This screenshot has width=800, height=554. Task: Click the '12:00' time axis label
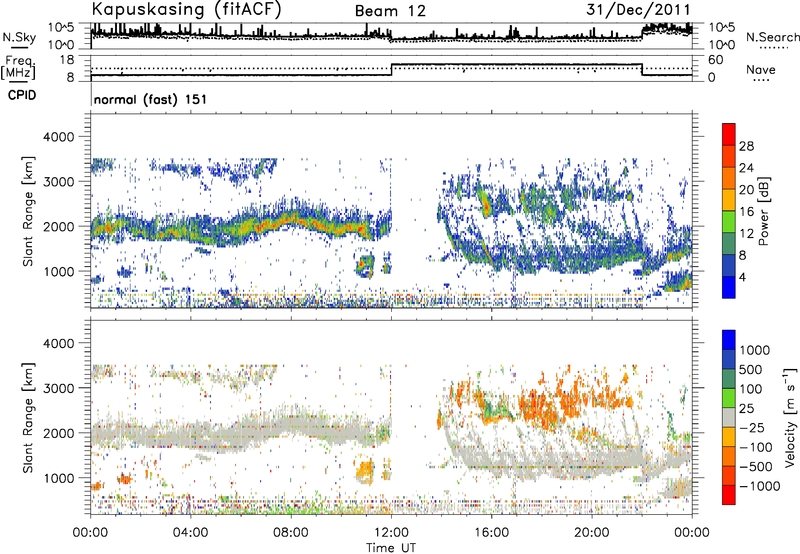391,533
